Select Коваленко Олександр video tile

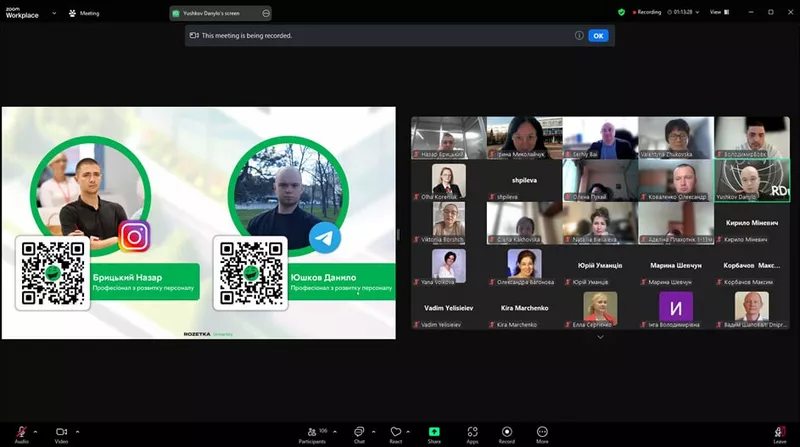click(676, 180)
